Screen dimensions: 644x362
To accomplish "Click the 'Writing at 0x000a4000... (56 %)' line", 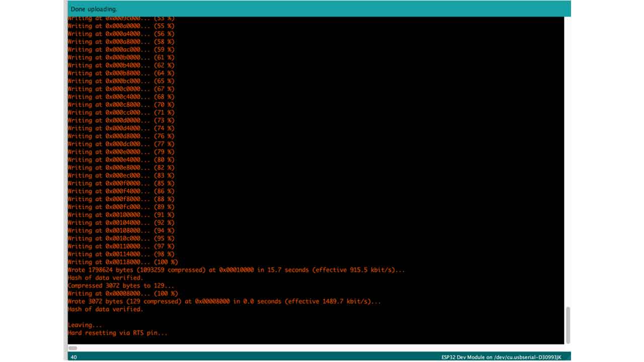I will [x=121, y=34].
